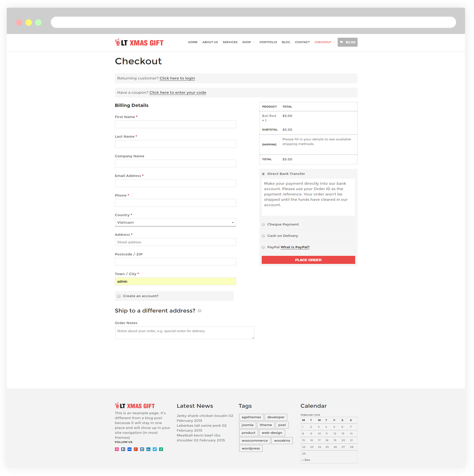Click the Last Name input field
Image resolution: width=474 pixels, height=476 pixels.
pyautogui.click(x=175, y=144)
